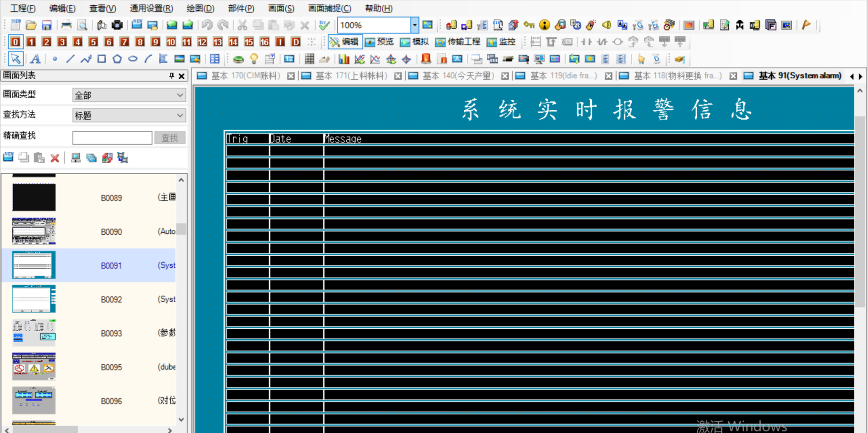868x433 pixels.
Task: Expand the 100% zoom level dropdown
Action: (x=414, y=25)
